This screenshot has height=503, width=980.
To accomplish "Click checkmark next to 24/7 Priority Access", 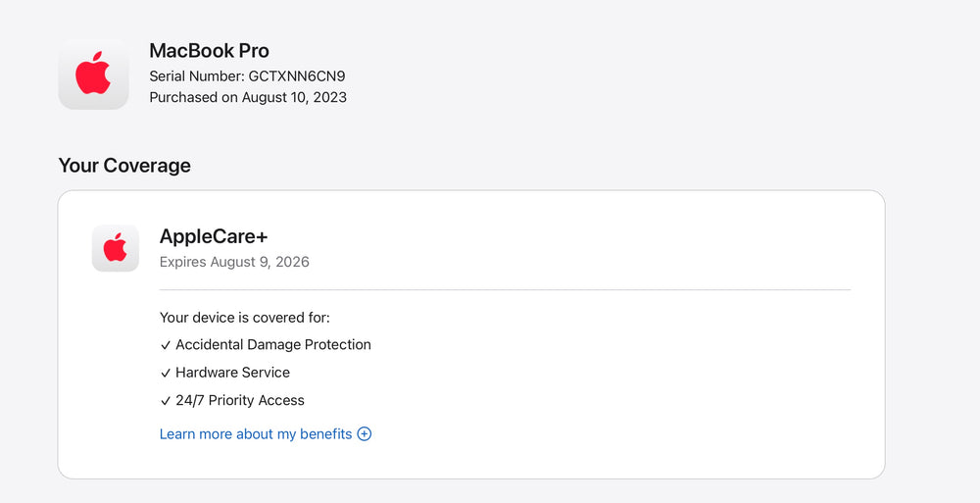I will pos(166,400).
